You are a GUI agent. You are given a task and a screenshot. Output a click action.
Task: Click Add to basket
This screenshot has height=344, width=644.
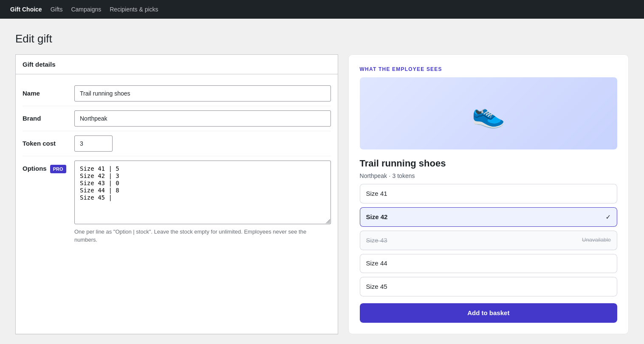[x=488, y=313]
